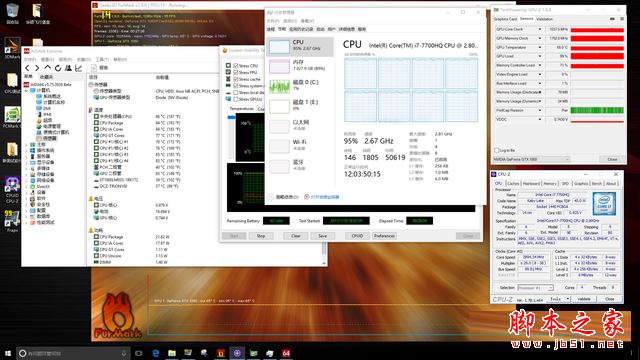Open GPU Memory Clock sensor dropdown
The height and width of the screenshot is (360, 640).
[x=540, y=38]
